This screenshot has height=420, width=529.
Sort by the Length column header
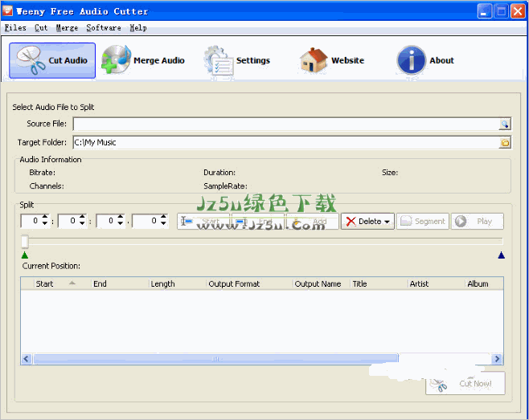point(178,283)
